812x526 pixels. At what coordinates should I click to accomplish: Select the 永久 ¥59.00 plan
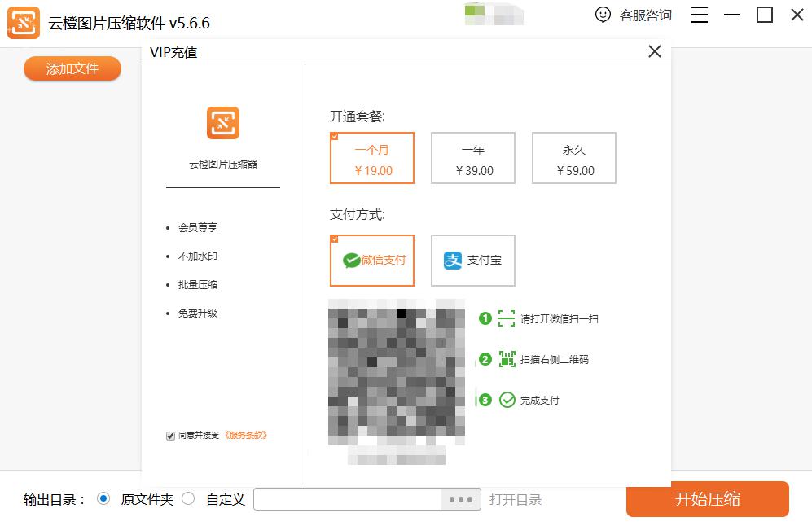coord(574,158)
